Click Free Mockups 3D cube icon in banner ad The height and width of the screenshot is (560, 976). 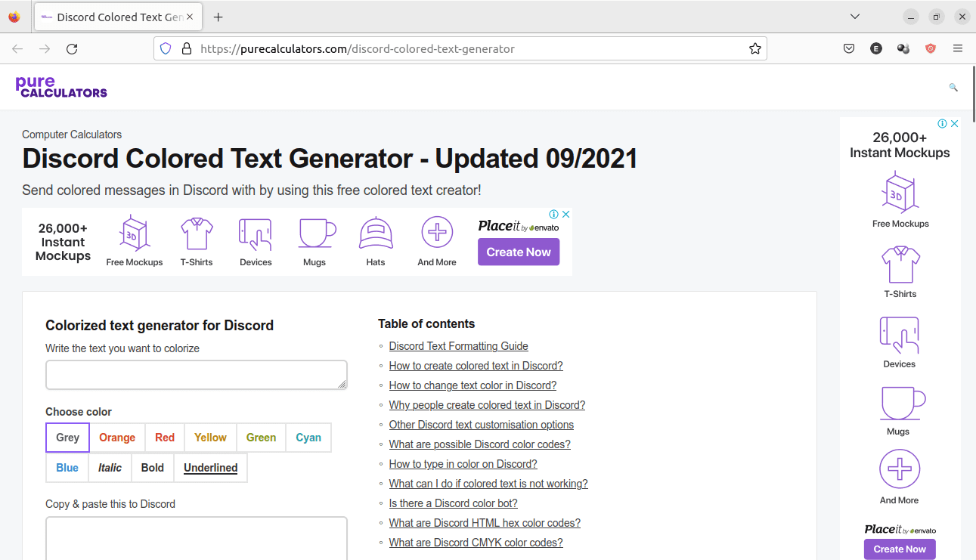point(135,232)
